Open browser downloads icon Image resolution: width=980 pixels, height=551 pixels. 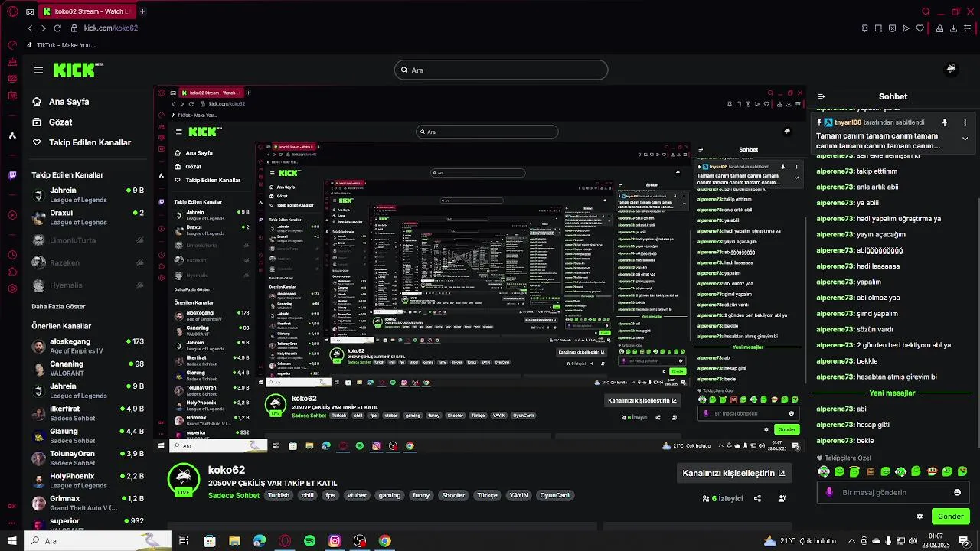953,28
